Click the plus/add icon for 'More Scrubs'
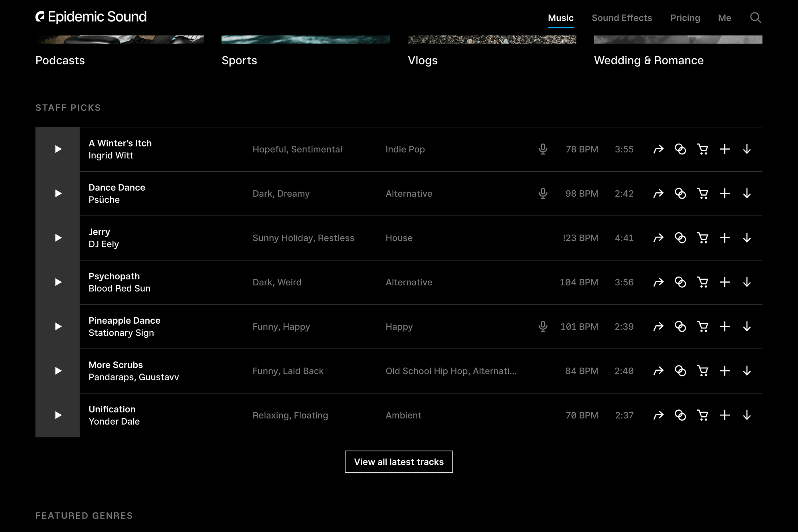Image resolution: width=798 pixels, height=532 pixels. coord(725,371)
